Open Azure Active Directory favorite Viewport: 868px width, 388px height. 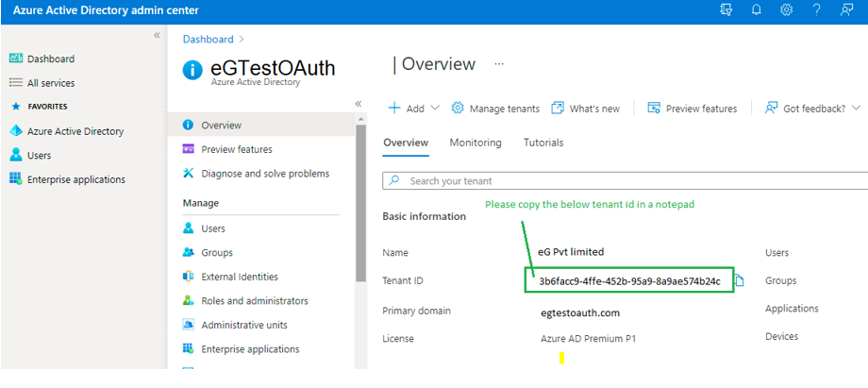[75, 131]
